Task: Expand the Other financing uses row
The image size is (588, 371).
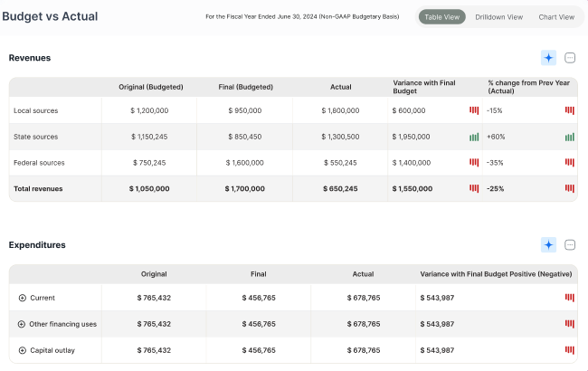Action: coord(22,324)
